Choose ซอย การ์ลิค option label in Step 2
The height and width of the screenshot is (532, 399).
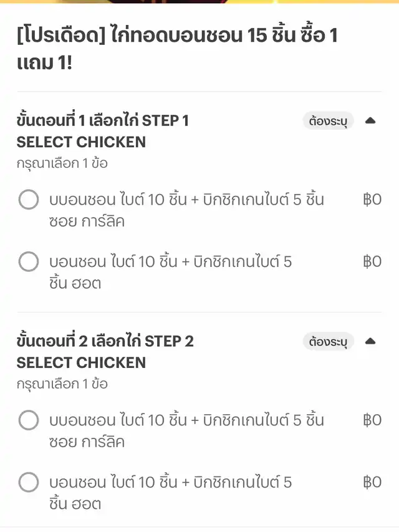coord(186,431)
